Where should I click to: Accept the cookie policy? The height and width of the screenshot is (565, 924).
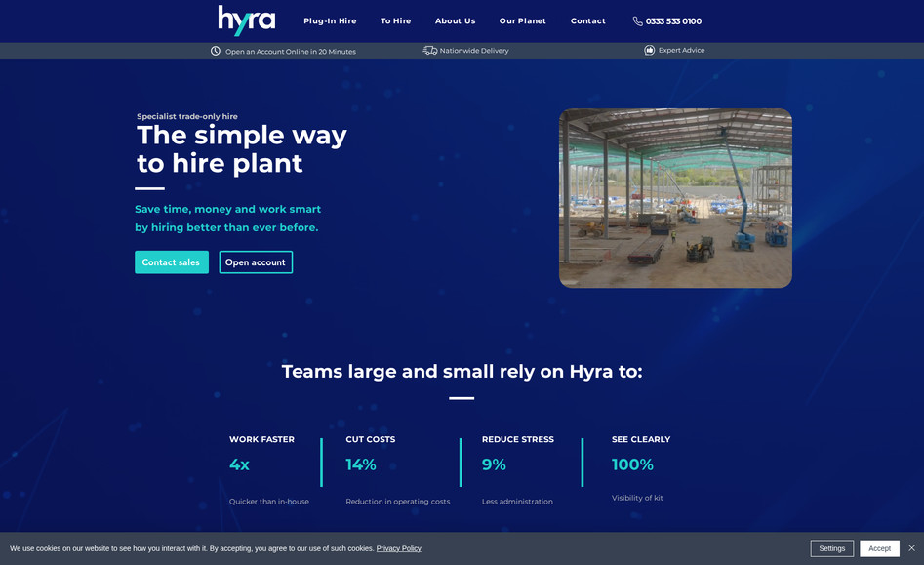coord(878,547)
